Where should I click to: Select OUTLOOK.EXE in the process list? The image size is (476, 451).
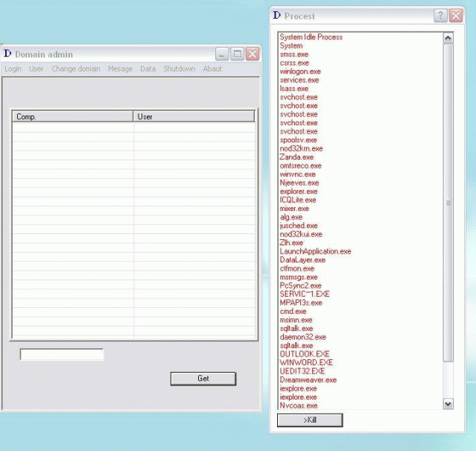click(305, 354)
